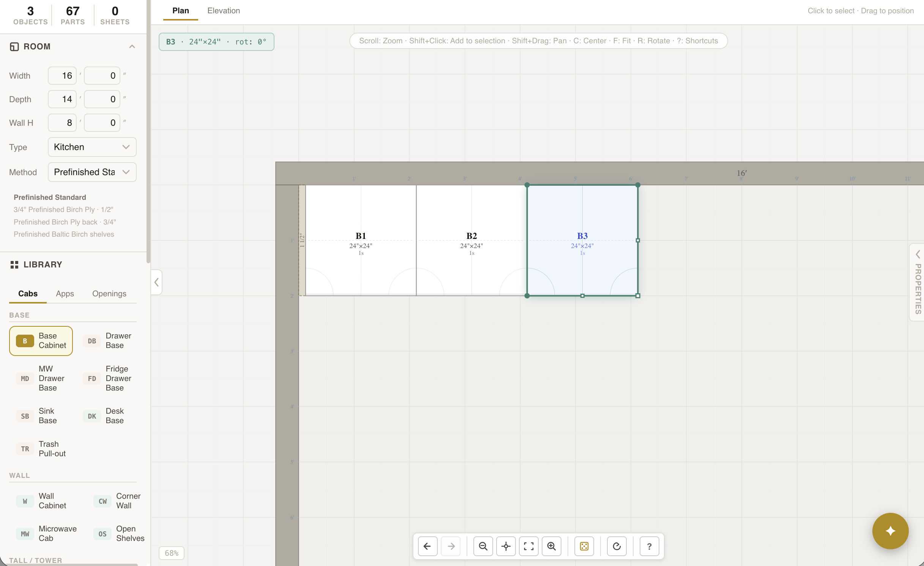Image resolution: width=924 pixels, height=566 pixels.
Task: Open the Method dropdown for Prefinished Standard
Action: 92,172
